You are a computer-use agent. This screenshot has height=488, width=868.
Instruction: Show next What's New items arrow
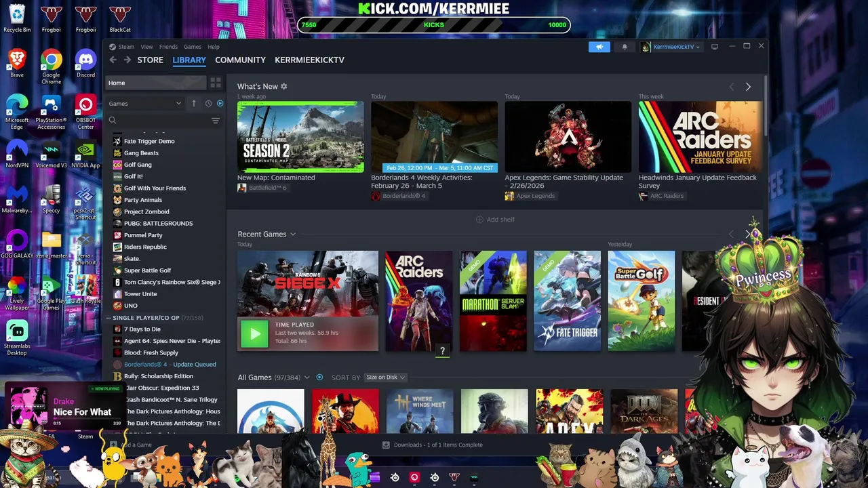pos(748,87)
